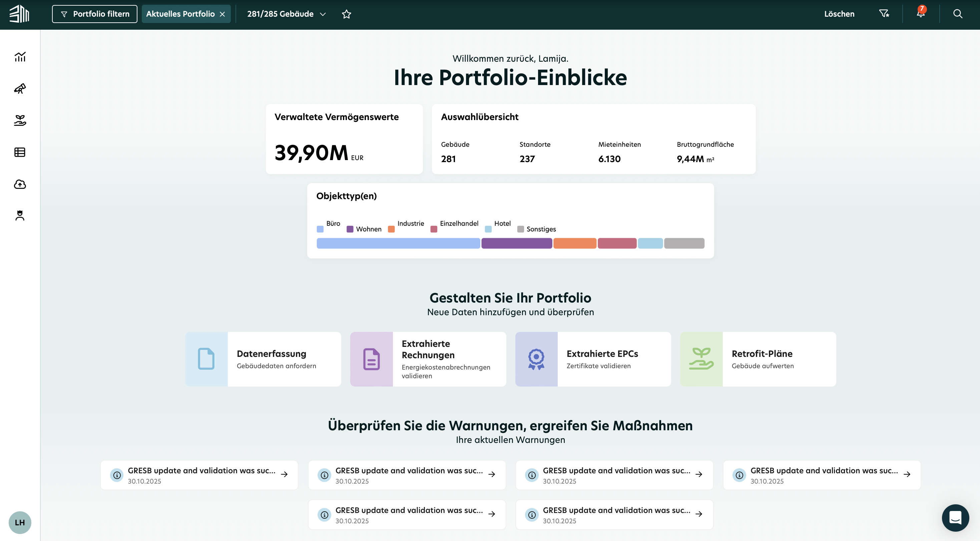Screen dimensions: 980x541
Task: Open the first GRESB warning via its arrow
Action: pos(284,474)
